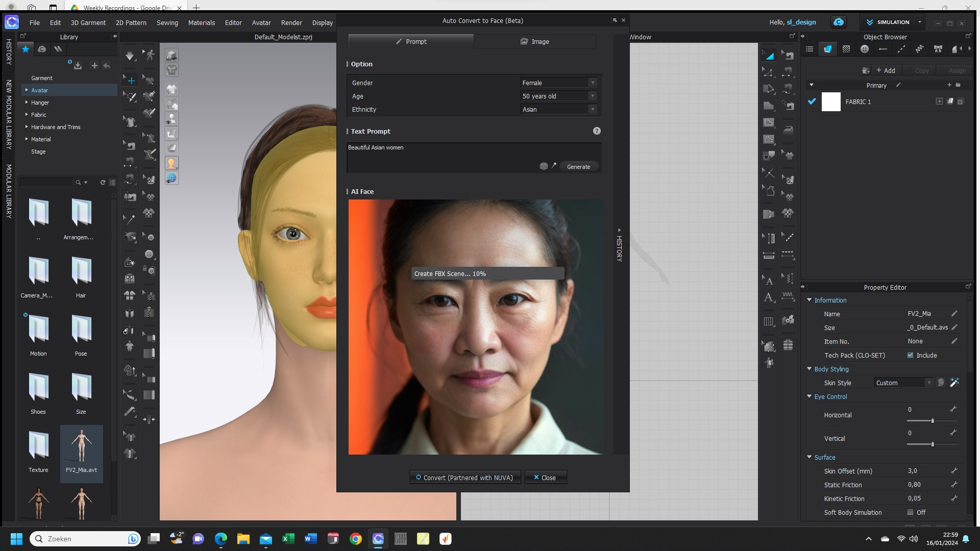Pick the eyedropper next to Skin Style

click(954, 383)
